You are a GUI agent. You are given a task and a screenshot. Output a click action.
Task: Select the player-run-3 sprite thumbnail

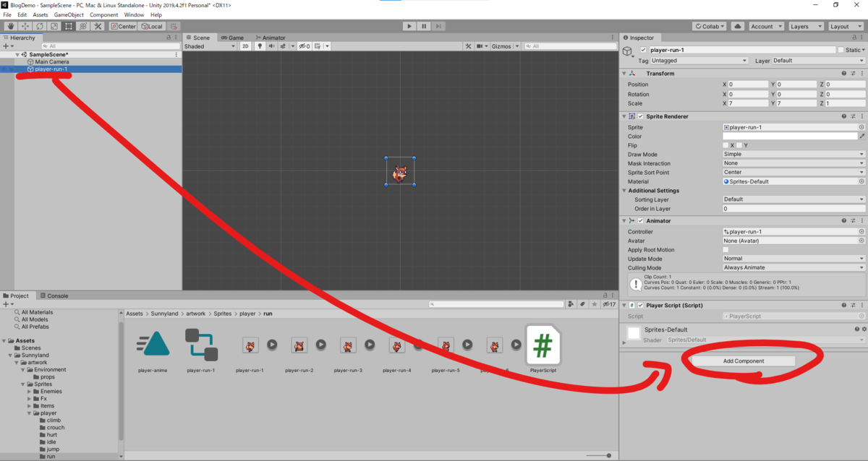(x=348, y=345)
